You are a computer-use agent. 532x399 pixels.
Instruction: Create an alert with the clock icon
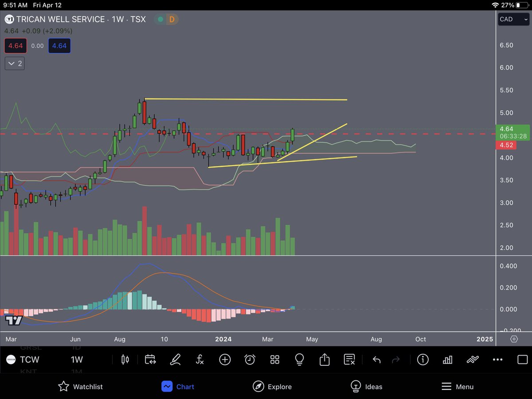click(x=250, y=360)
